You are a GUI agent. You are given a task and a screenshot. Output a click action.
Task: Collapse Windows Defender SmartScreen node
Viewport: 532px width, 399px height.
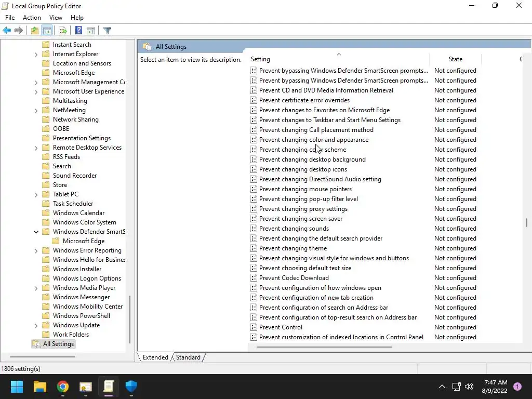(x=36, y=232)
